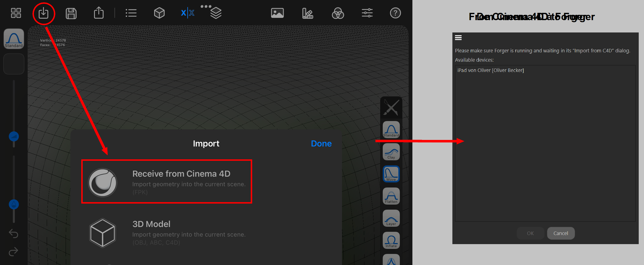Image resolution: width=644 pixels, height=265 pixels.
Task: Close the brush palette with crossed tools icon
Action: (x=391, y=108)
